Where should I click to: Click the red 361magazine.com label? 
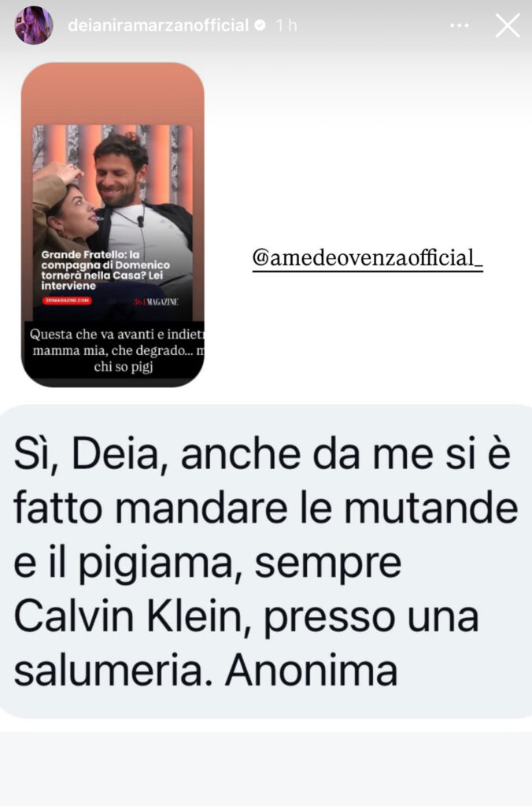click(x=67, y=300)
